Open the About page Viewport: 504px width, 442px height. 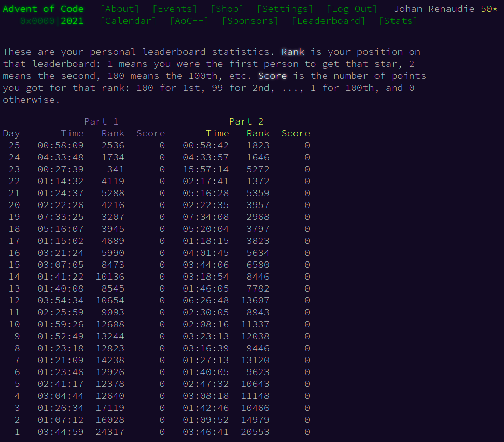click(x=120, y=9)
